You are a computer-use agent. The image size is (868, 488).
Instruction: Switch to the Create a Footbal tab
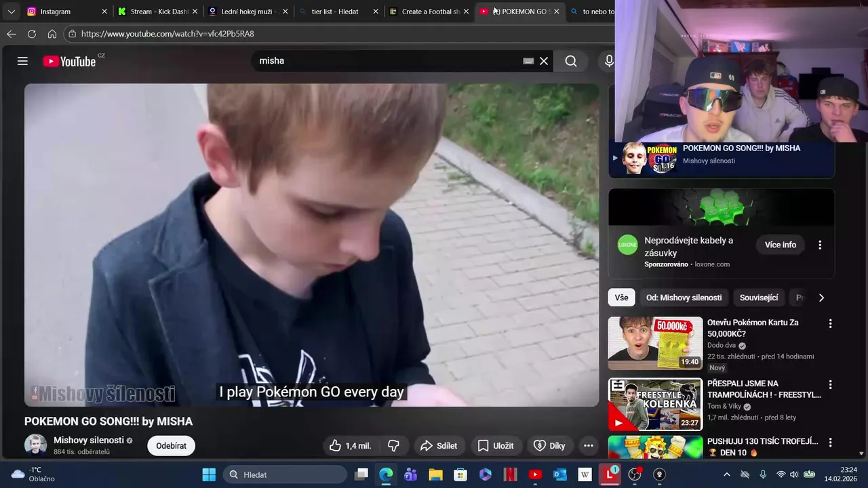tap(430, 12)
